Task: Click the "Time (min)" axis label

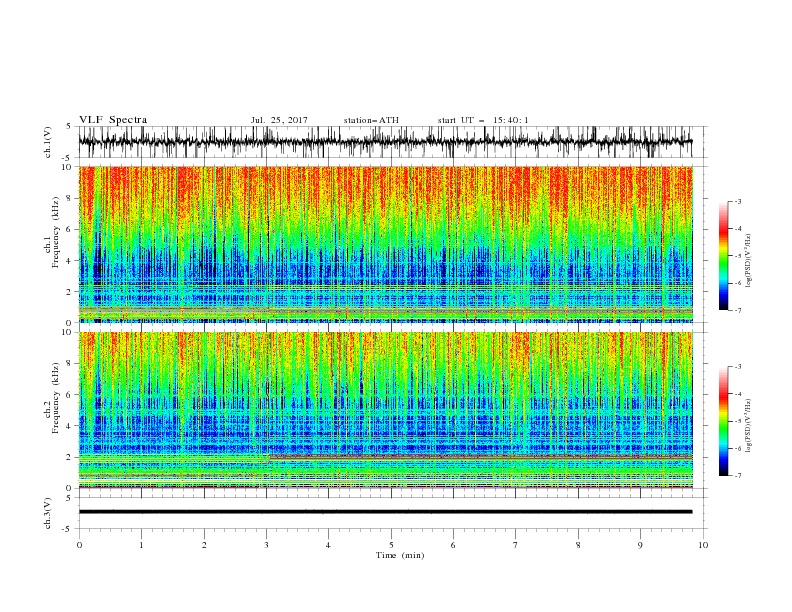Action: pos(400,555)
